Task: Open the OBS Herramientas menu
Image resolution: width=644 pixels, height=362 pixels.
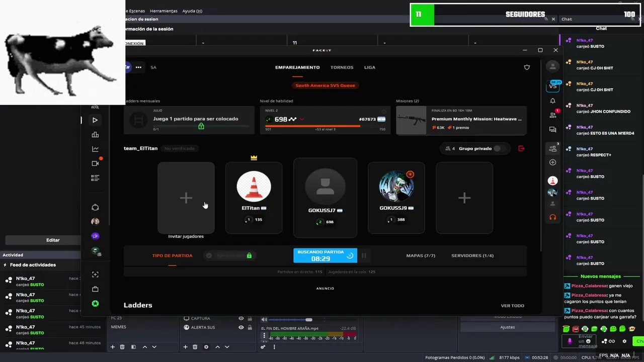Action: 164,11
